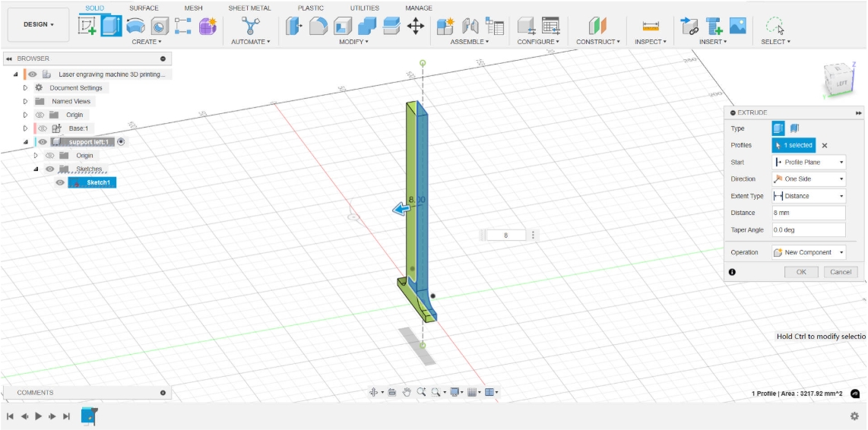This screenshot has height=430, width=868.
Task: Select the Rectangular Pattern tool icon
Action: (x=182, y=26)
